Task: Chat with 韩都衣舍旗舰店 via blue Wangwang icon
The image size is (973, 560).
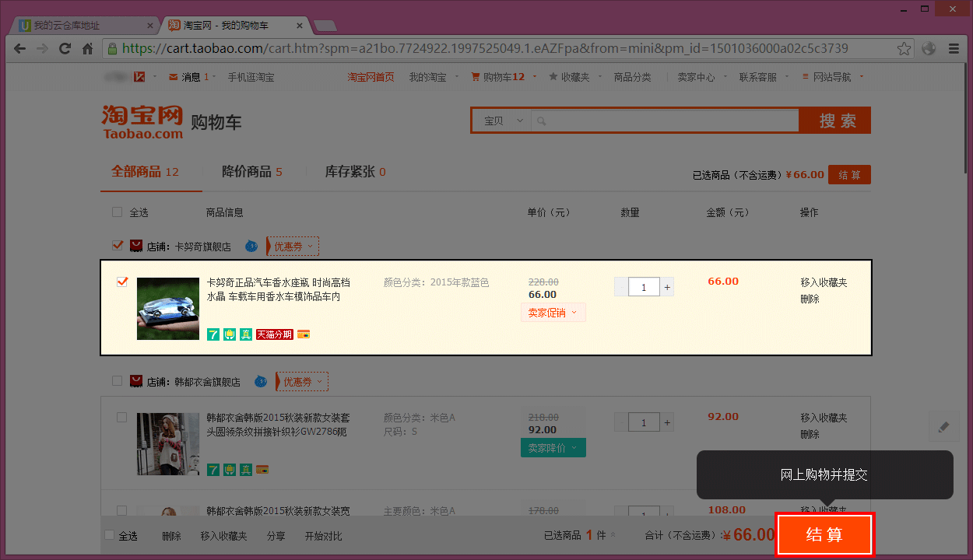Action: (260, 381)
